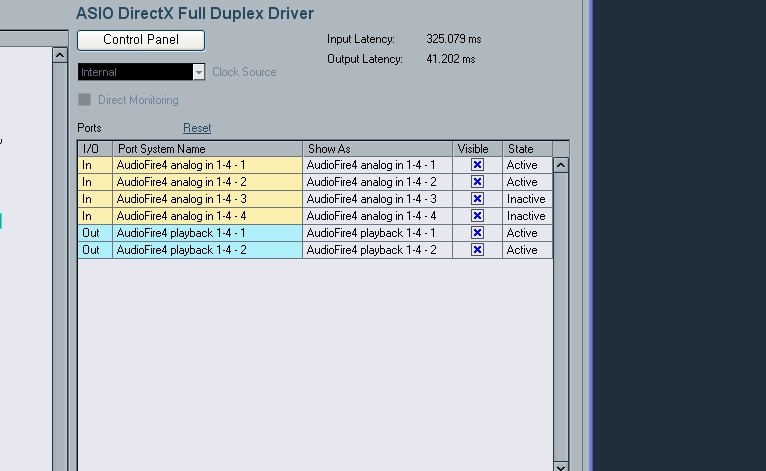Click port system name playback 1-4 - 2
Screen dimensions: 766x471
coord(208,250)
